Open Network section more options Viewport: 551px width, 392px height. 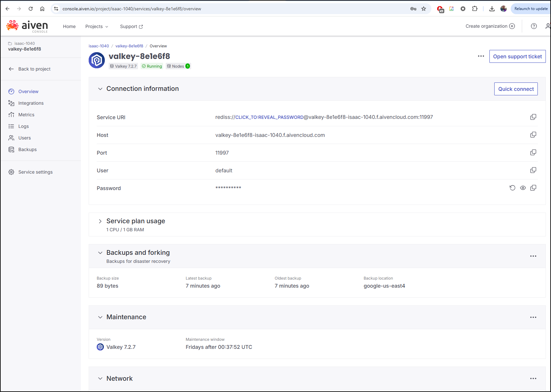click(x=533, y=378)
